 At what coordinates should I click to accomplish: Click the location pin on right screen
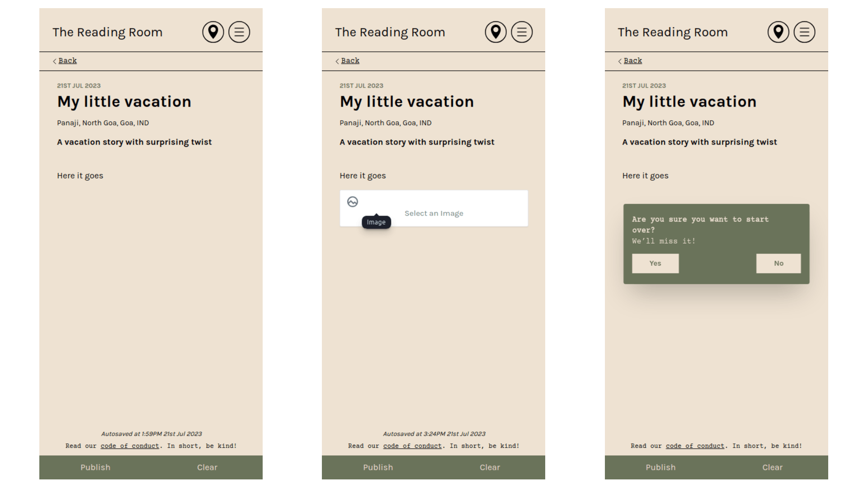point(778,32)
